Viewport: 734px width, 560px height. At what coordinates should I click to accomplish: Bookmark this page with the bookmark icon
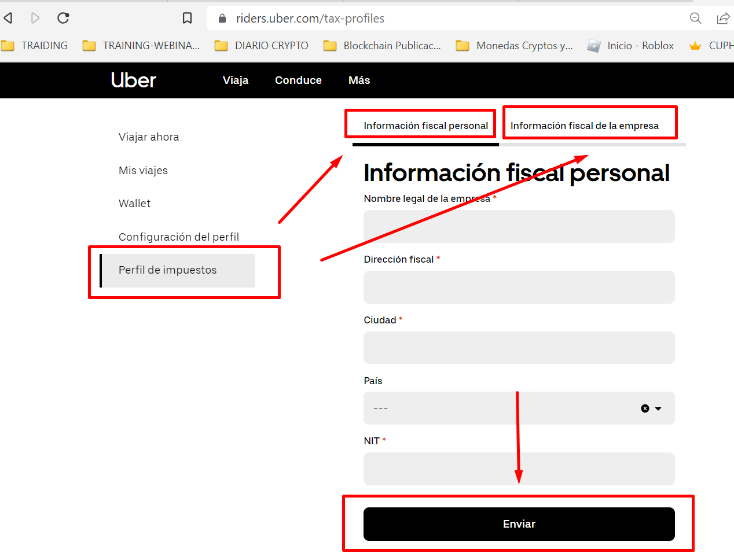click(x=187, y=19)
